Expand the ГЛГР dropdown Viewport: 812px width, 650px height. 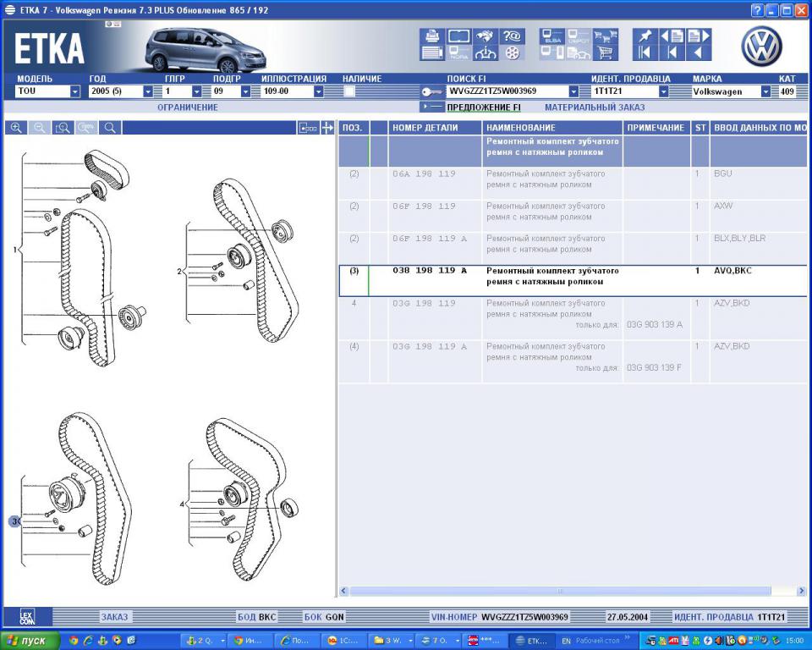196,91
